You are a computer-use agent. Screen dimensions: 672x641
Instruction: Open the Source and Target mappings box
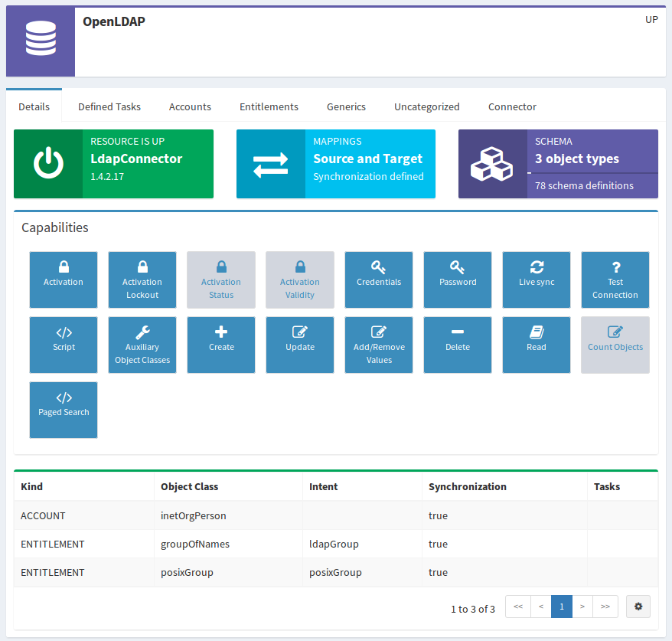click(x=335, y=164)
